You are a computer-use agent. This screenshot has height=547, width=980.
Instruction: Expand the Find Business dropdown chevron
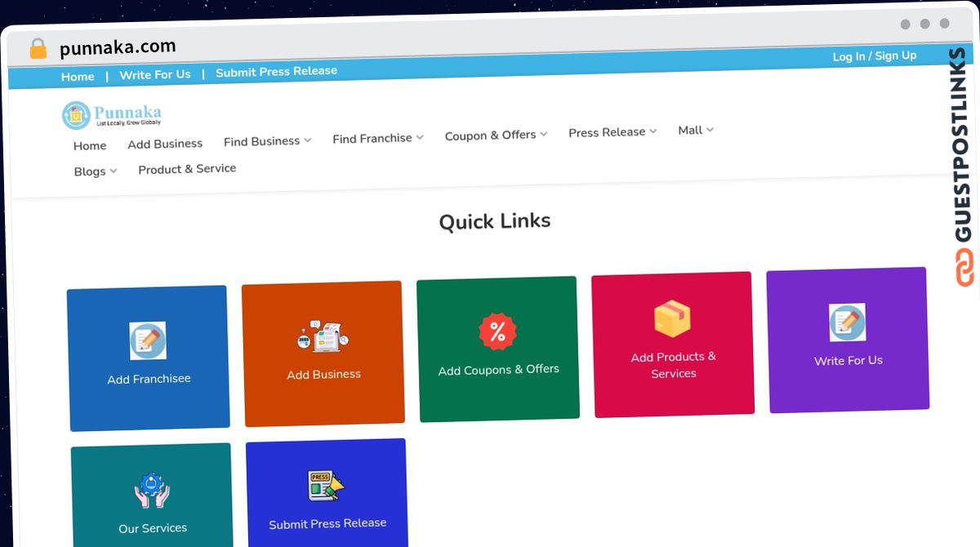308,140
